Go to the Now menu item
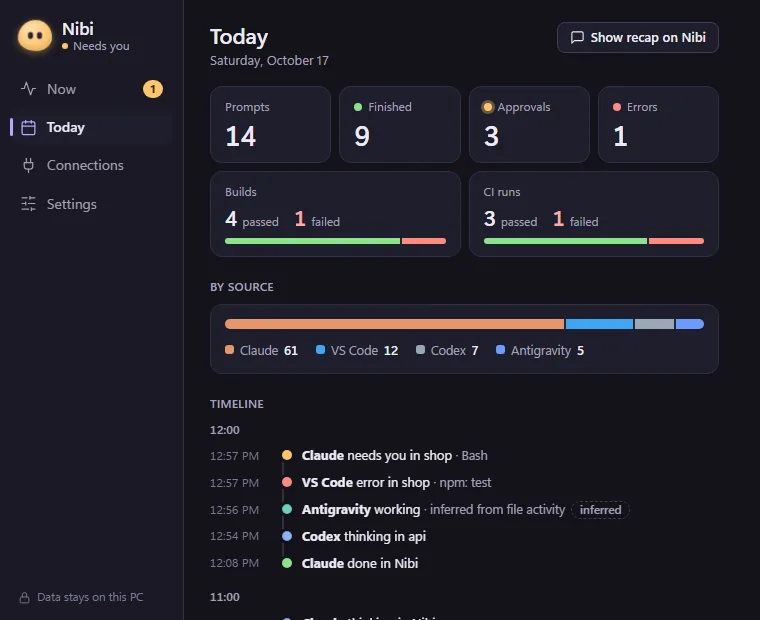The image size is (760, 620). pyautogui.click(x=91, y=89)
